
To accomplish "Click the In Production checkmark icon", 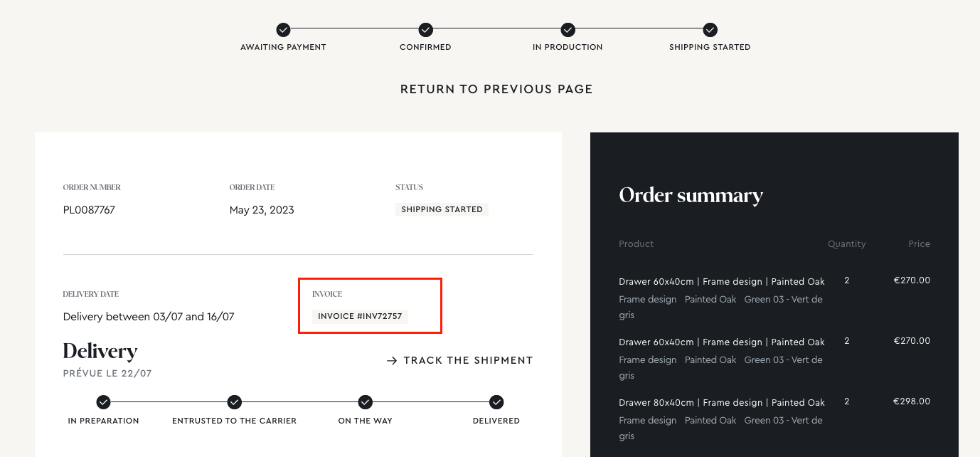I will tap(568, 30).
